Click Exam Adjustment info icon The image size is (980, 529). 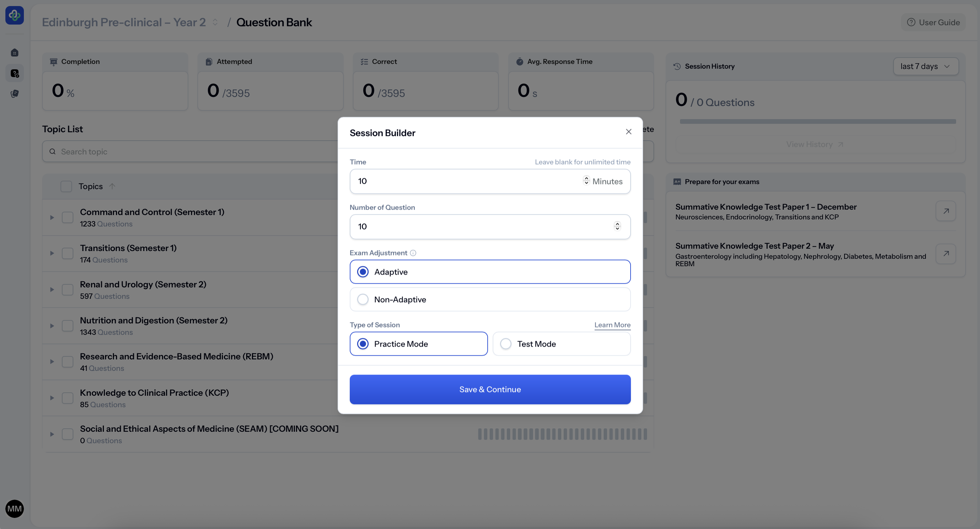coord(413,253)
